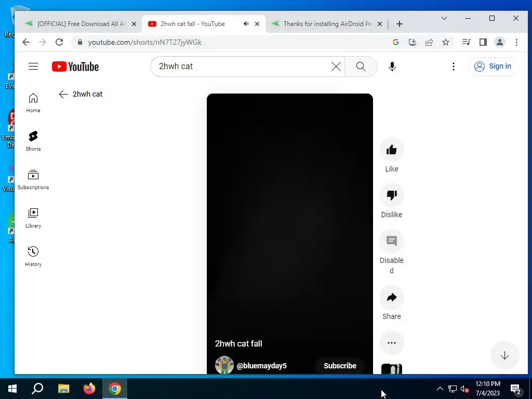Open File Explorer from taskbar
532x399 pixels.
pos(63,389)
